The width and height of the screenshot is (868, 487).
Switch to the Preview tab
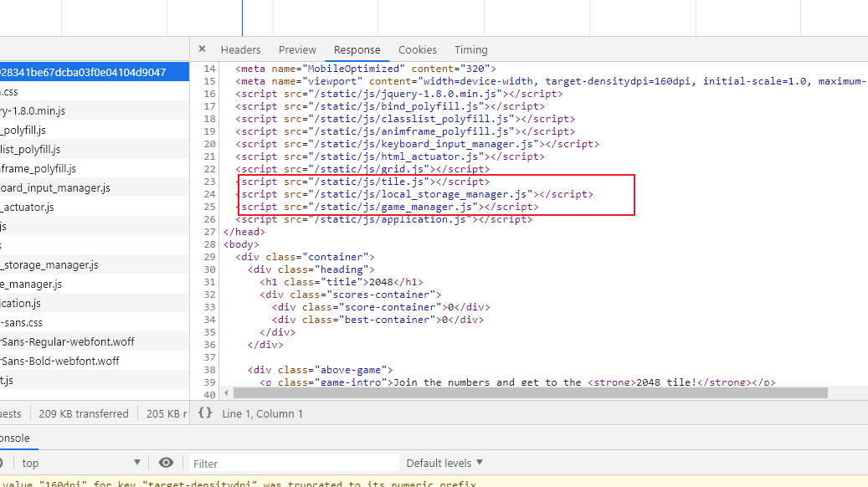pyautogui.click(x=297, y=50)
